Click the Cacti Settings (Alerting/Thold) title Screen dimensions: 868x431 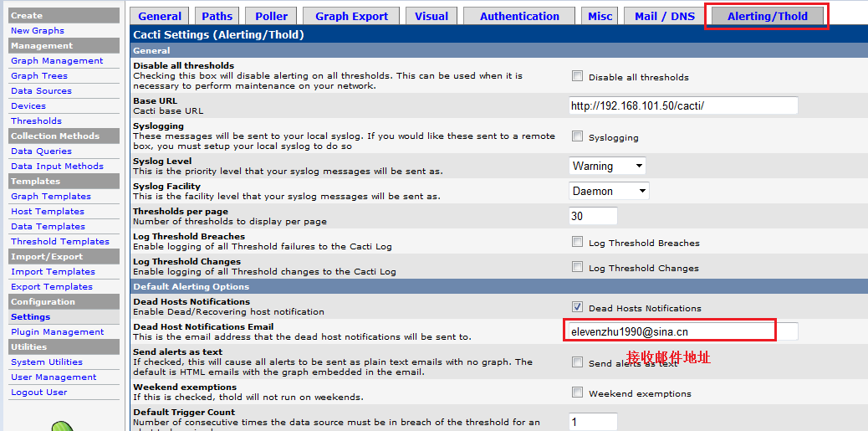(218, 35)
